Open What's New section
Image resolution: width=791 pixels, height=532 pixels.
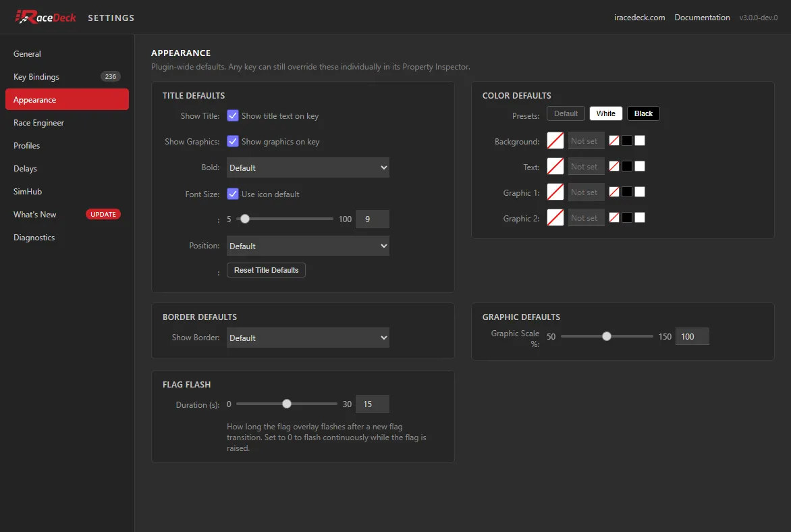click(67, 214)
